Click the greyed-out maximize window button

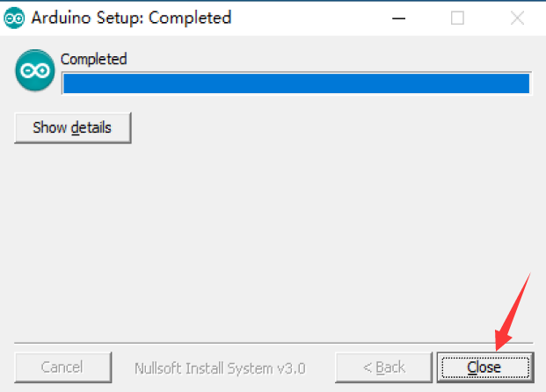click(x=457, y=18)
